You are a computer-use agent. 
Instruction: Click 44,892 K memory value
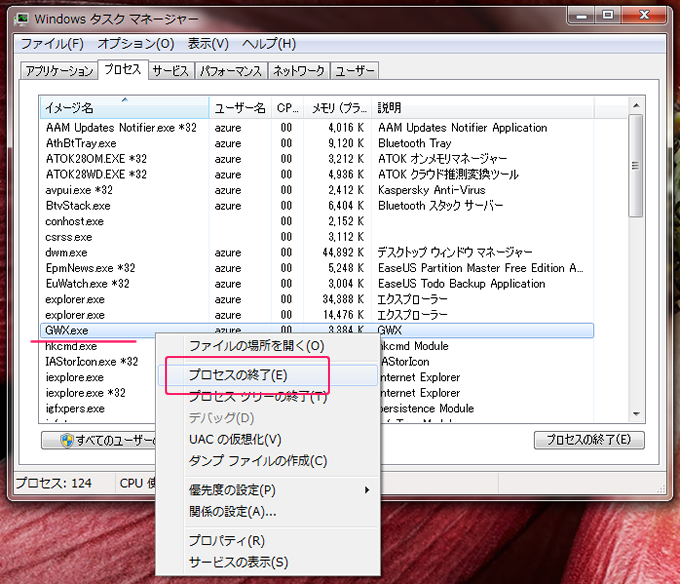point(343,253)
